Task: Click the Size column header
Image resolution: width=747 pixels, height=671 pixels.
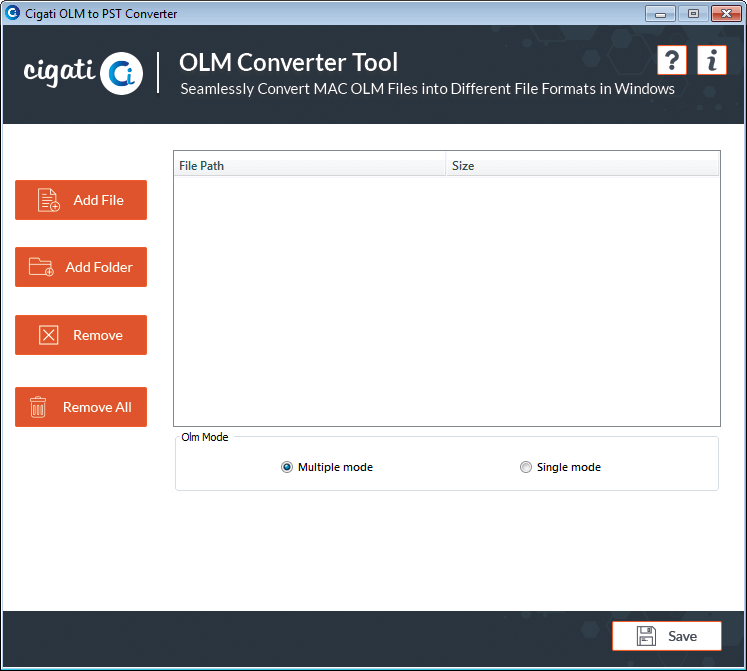Action: (x=582, y=165)
